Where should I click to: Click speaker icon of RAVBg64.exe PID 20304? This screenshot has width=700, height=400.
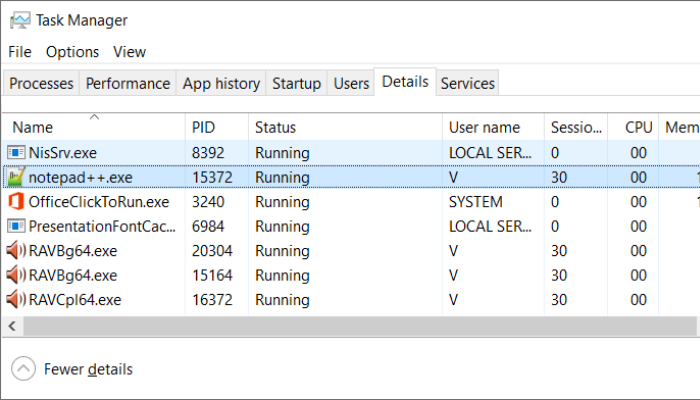point(16,250)
